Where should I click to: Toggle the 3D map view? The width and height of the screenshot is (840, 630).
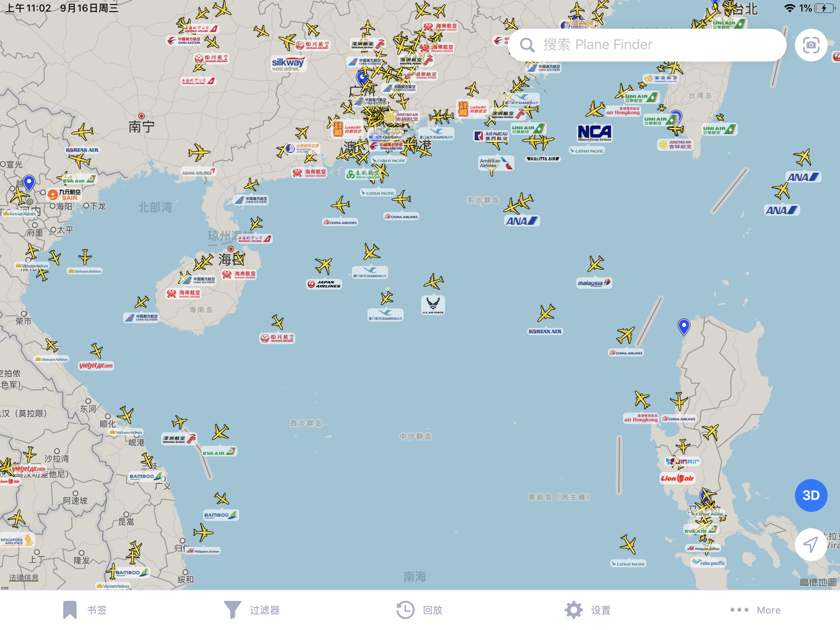(811, 495)
